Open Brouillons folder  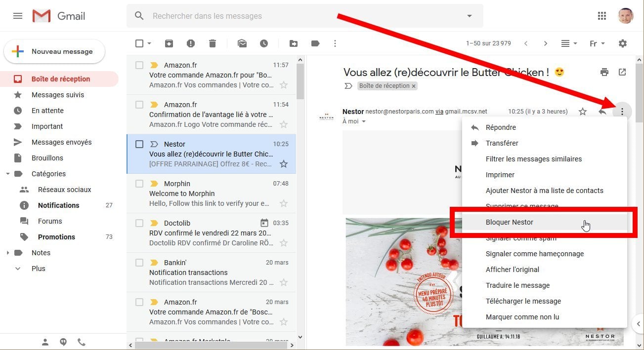(x=59, y=158)
